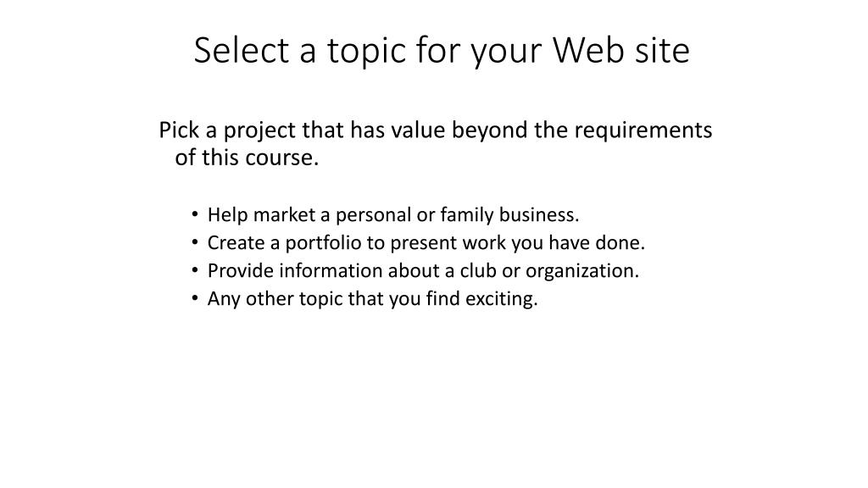Select the bullet 'Create a portfolio to present work'
The width and height of the screenshot is (868, 488).
(426, 243)
